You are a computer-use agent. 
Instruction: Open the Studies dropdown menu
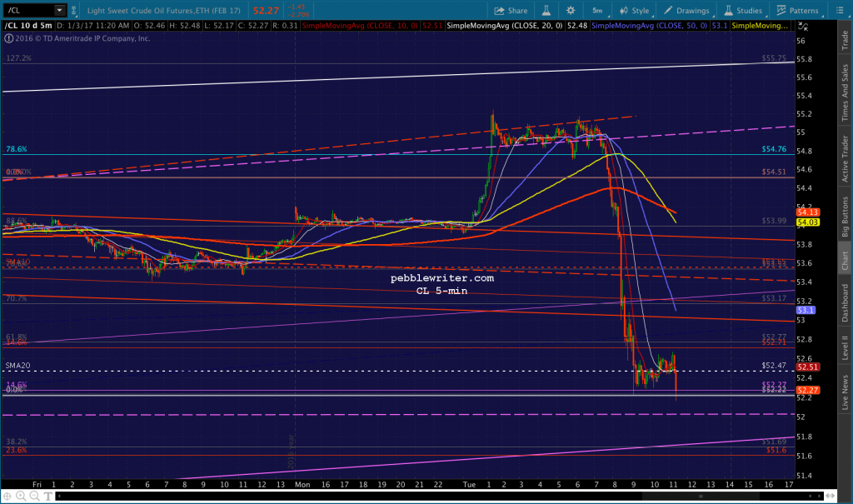click(743, 10)
